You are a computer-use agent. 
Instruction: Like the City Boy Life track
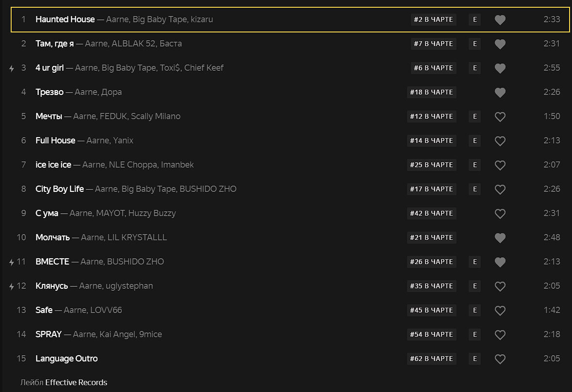[500, 189]
